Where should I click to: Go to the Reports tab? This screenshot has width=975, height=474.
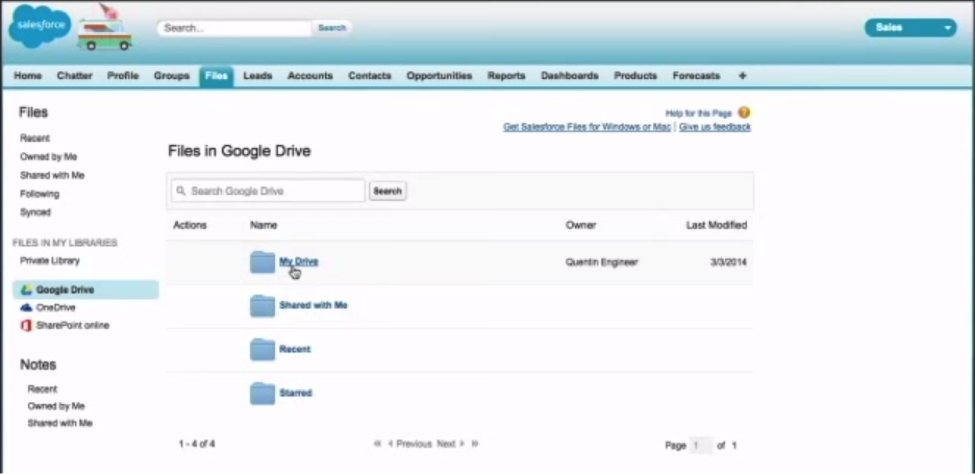point(506,76)
